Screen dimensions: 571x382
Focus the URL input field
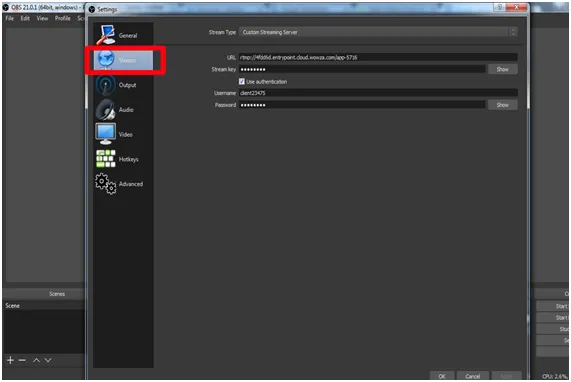point(378,57)
